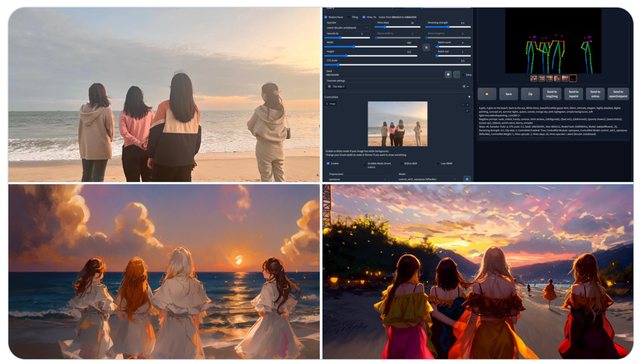Reuse last seed with green recycle icon
The image size is (644, 364).
tap(456, 75)
